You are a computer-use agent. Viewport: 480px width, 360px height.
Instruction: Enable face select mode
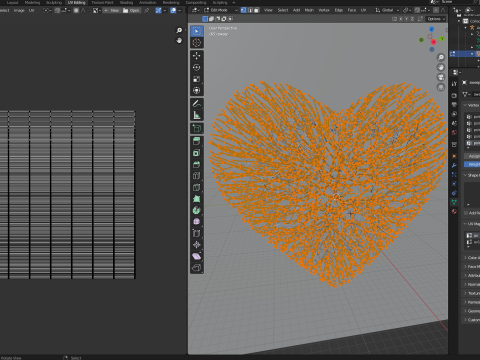click(x=256, y=10)
